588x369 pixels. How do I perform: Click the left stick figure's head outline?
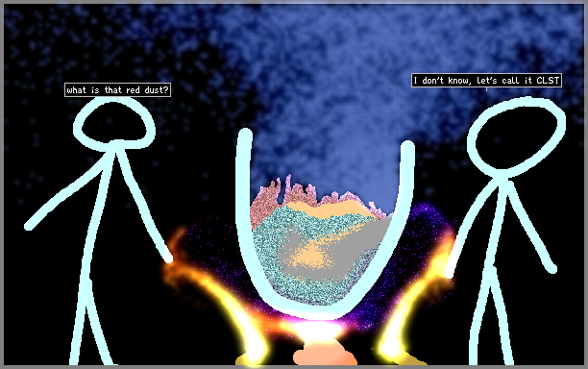pos(114,124)
